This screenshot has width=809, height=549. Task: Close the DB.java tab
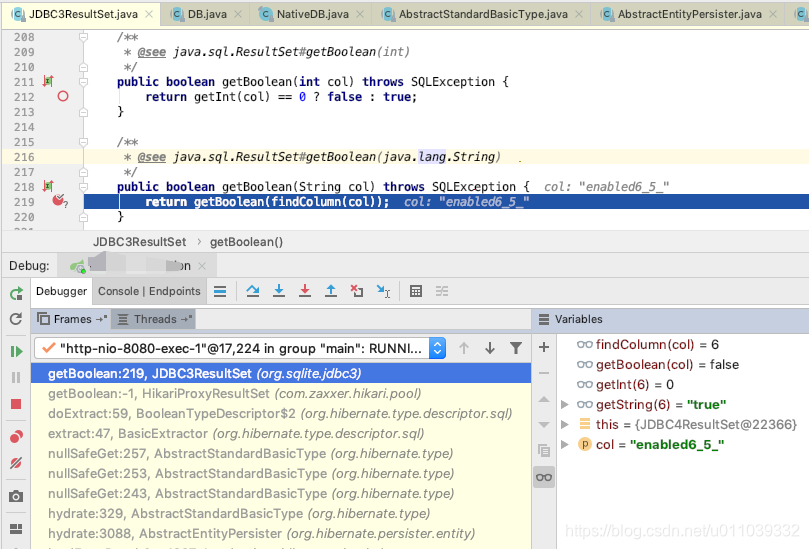(238, 14)
